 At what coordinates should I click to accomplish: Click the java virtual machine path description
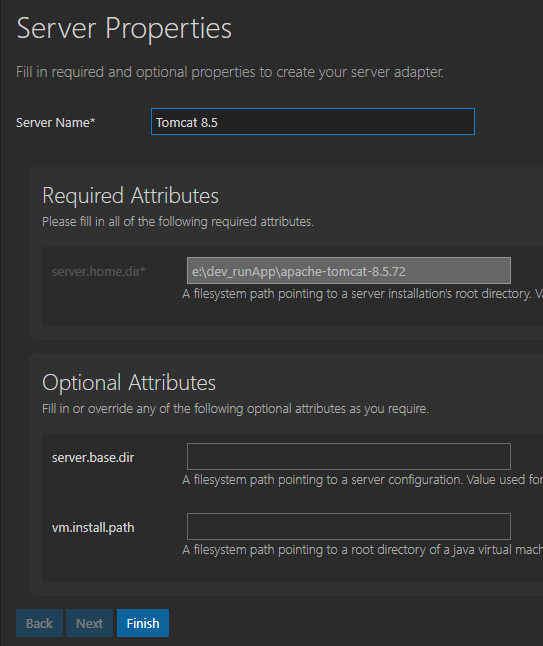tap(363, 550)
